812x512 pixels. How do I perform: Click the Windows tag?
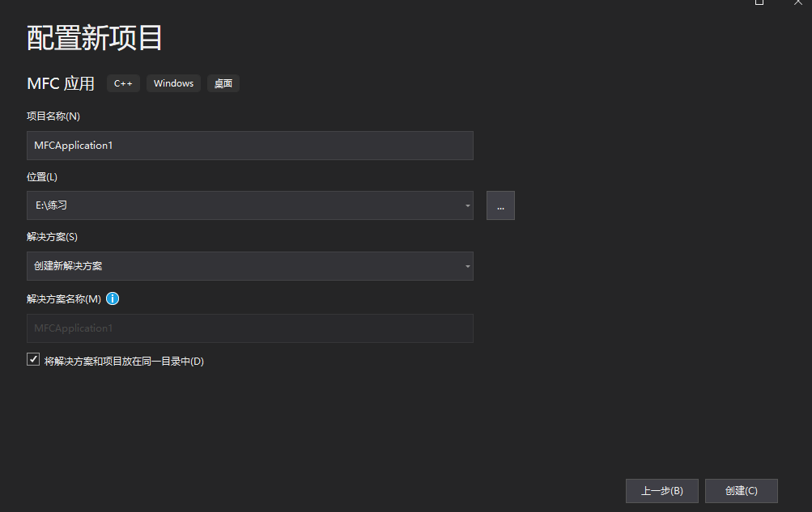(173, 83)
